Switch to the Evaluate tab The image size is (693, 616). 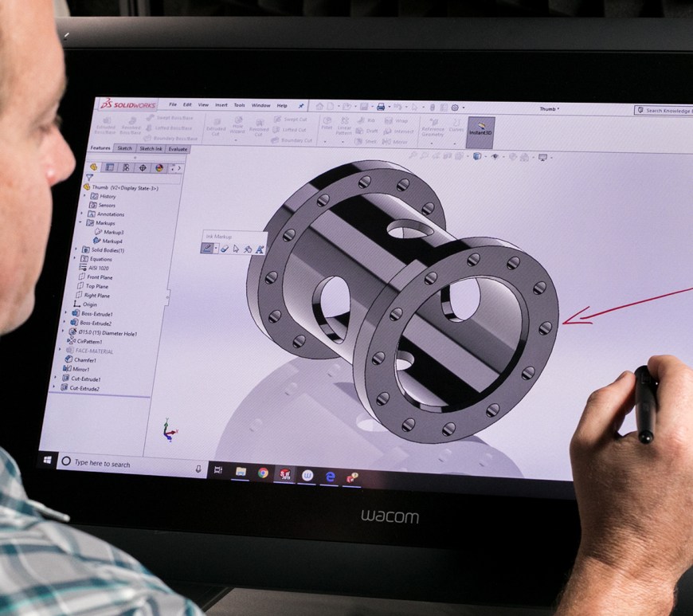pyautogui.click(x=178, y=149)
